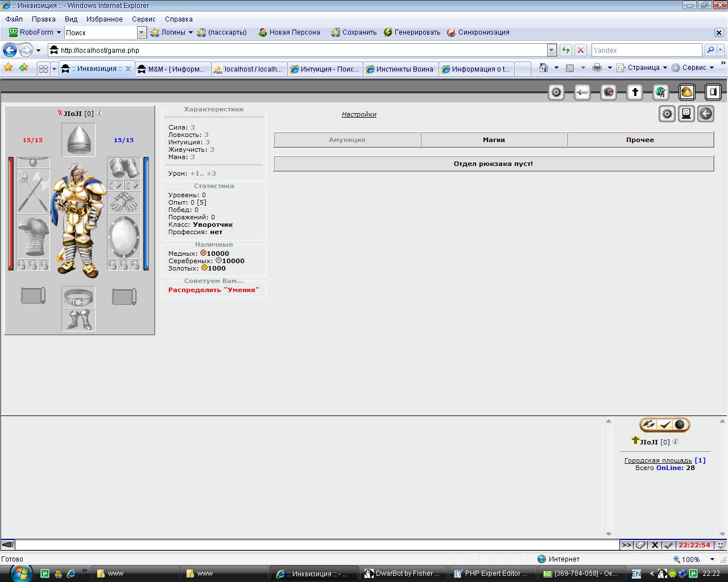This screenshot has height=582, width=728.
Task: Select the helmet equipment slot
Action: (78, 140)
